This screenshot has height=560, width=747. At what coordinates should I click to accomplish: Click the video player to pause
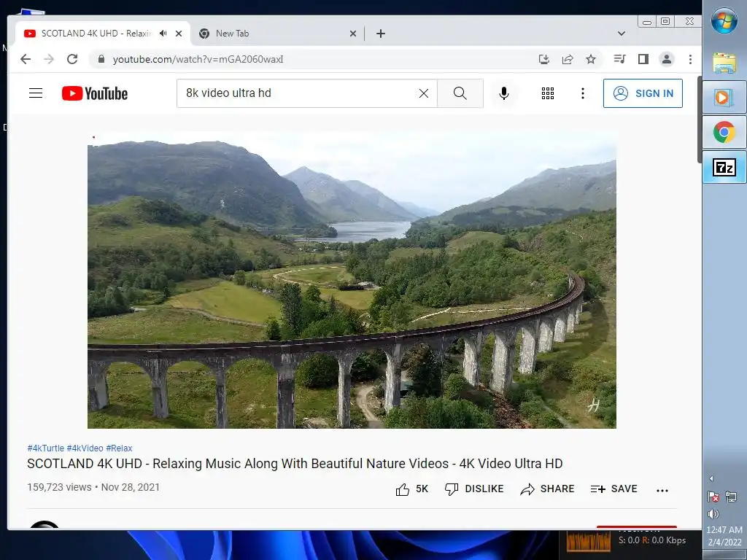click(x=352, y=280)
